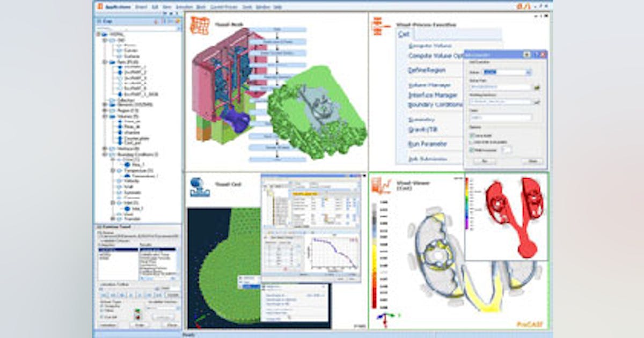Screen dimensions: 644x338
Task: Toggle the Multi Processor checkbox
Action: click(472, 150)
